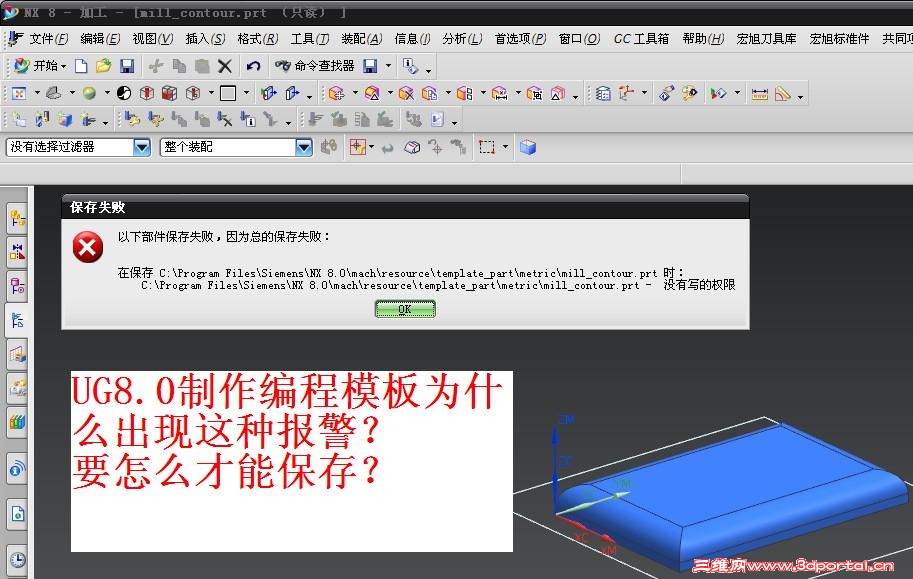This screenshot has width=913, height=579.
Task: Select the active tree navigator sidebar tab
Action: (x=17, y=320)
